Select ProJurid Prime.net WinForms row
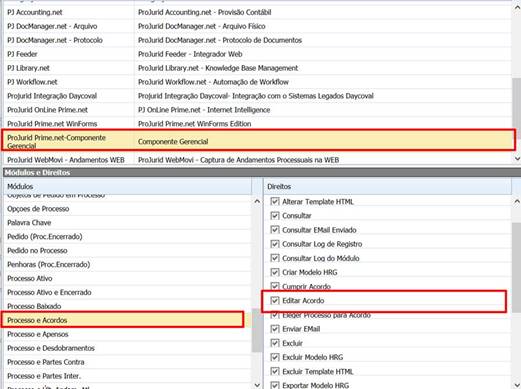Screen dimensions: 521x389 (x=257, y=124)
